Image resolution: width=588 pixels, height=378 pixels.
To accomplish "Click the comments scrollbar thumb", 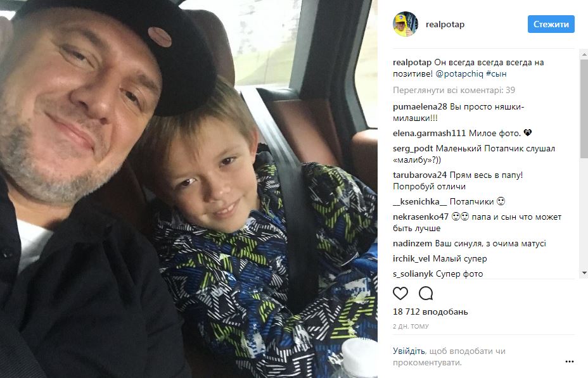I will point(584,109).
